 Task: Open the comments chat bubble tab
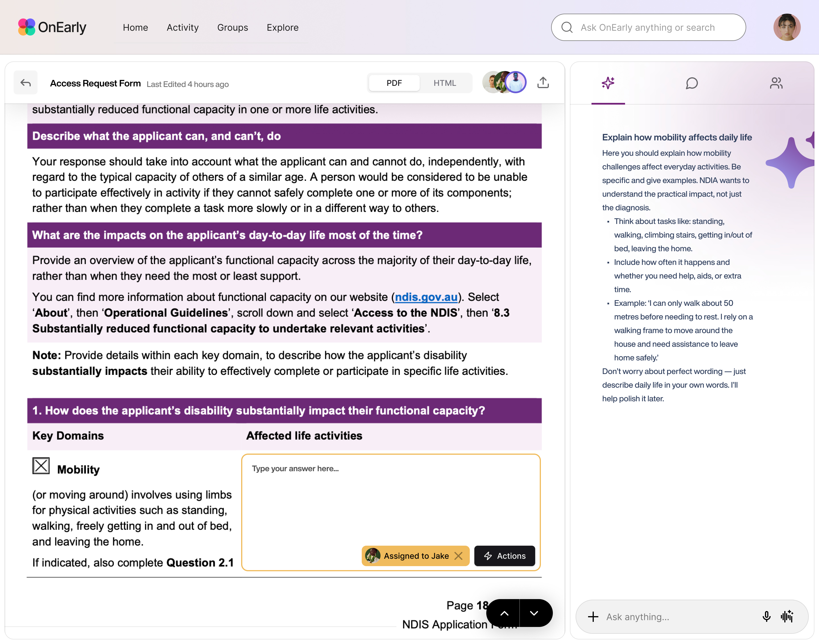pos(692,83)
